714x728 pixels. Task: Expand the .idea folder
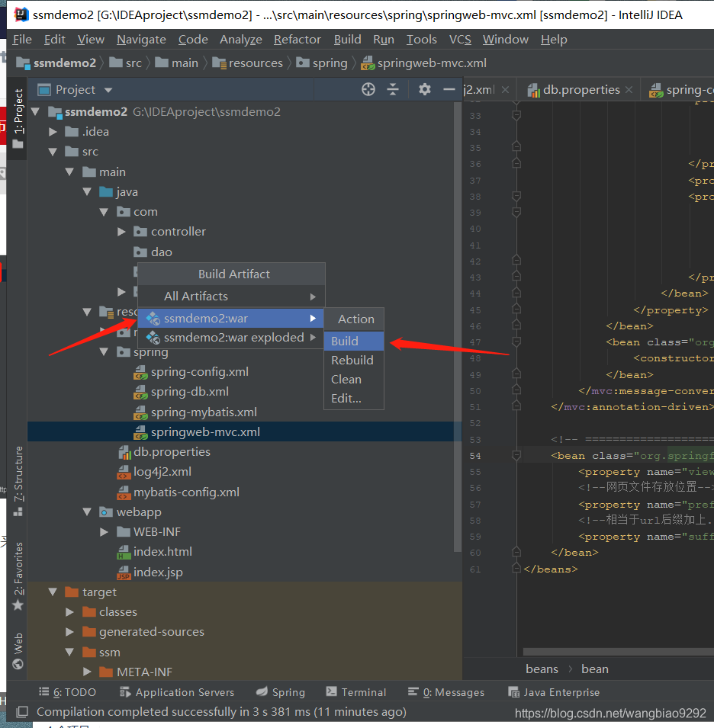pos(53,132)
